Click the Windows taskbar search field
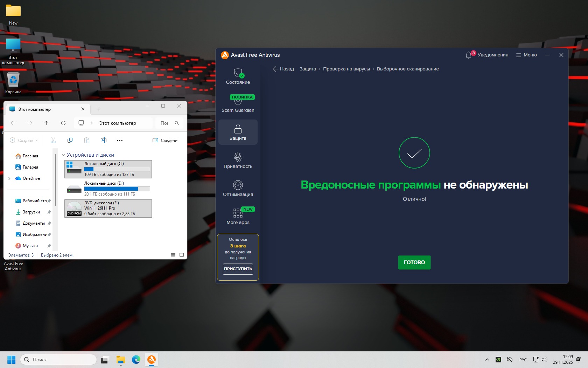This screenshot has width=588, height=368. 59,360
